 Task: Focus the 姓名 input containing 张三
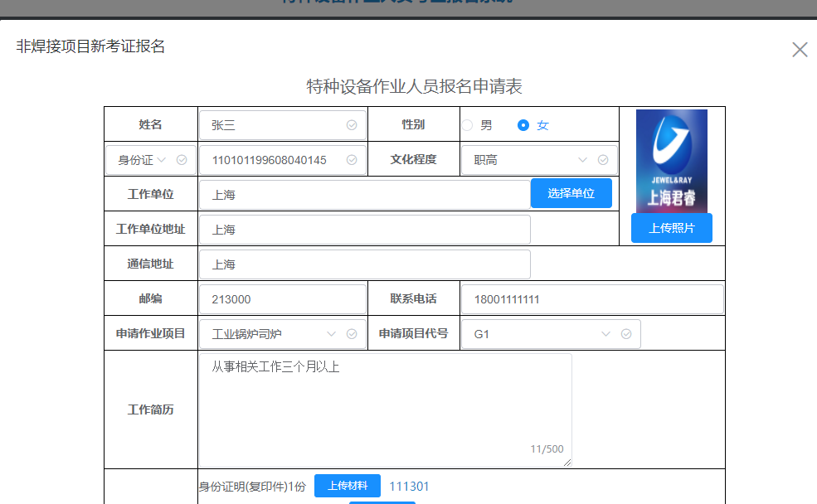click(282, 125)
